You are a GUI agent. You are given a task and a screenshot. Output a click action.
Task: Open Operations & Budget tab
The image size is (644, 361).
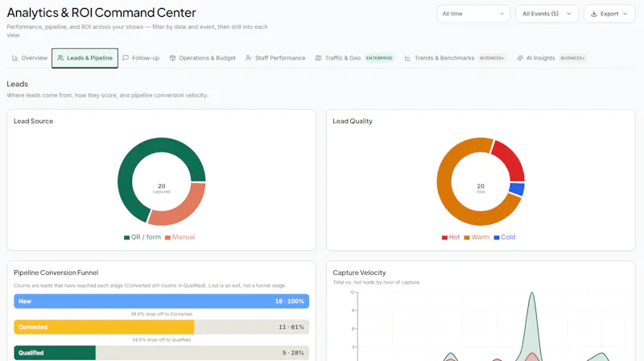[x=203, y=58]
